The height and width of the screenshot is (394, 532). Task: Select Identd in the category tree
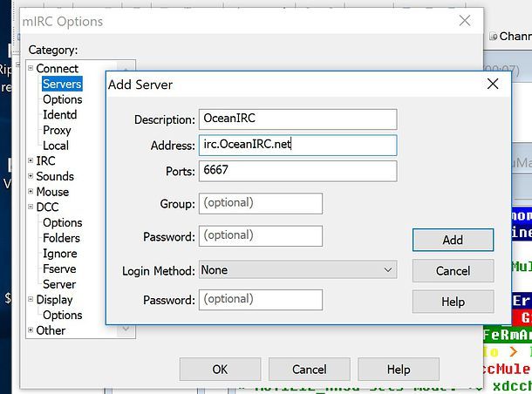tap(59, 114)
